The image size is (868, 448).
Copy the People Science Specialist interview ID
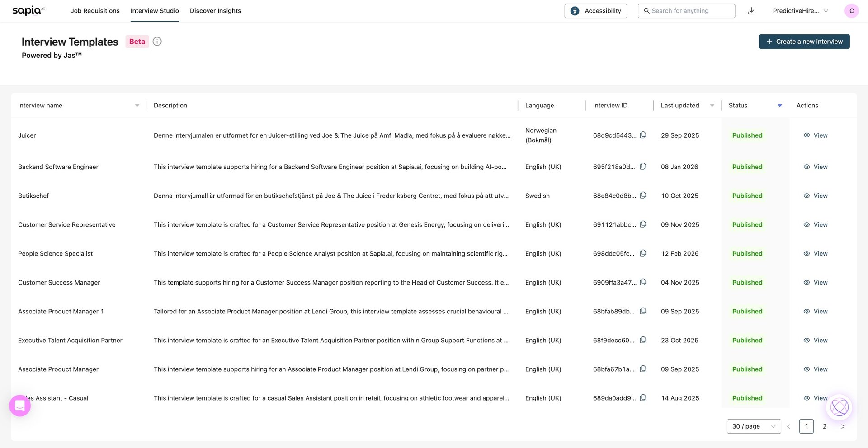[x=643, y=253]
